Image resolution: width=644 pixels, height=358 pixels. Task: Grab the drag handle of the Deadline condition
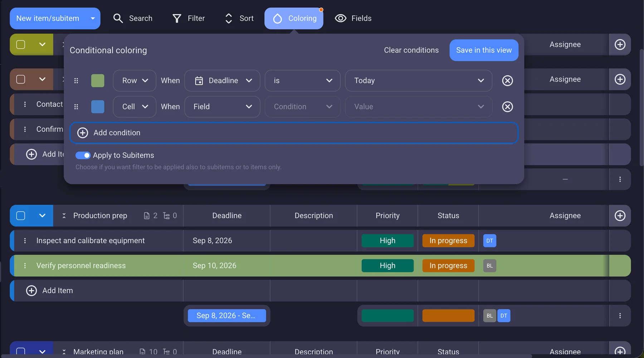(x=76, y=81)
